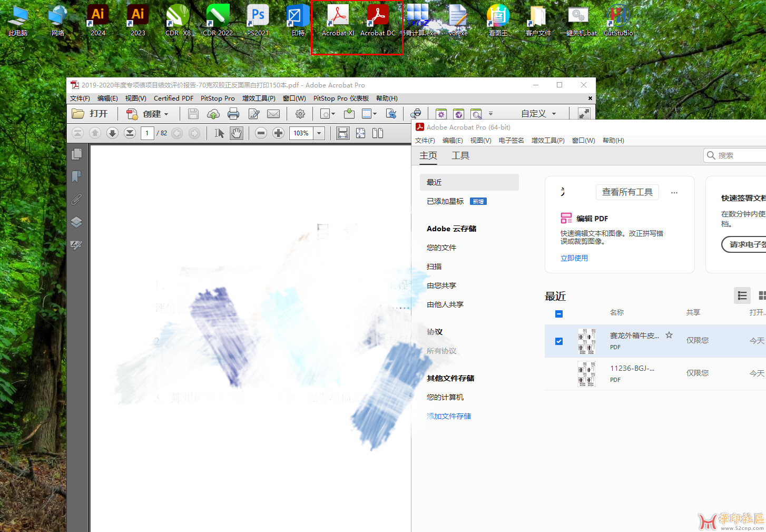The width and height of the screenshot is (766, 532).
Task: Open the 自定义 (Customize) dropdown
Action: [538, 114]
